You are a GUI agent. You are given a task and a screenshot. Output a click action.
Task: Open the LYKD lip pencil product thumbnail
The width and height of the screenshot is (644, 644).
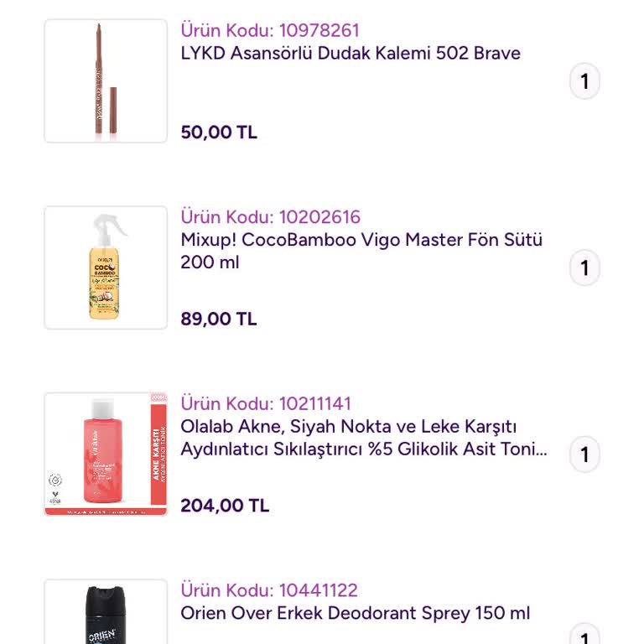[x=106, y=81]
